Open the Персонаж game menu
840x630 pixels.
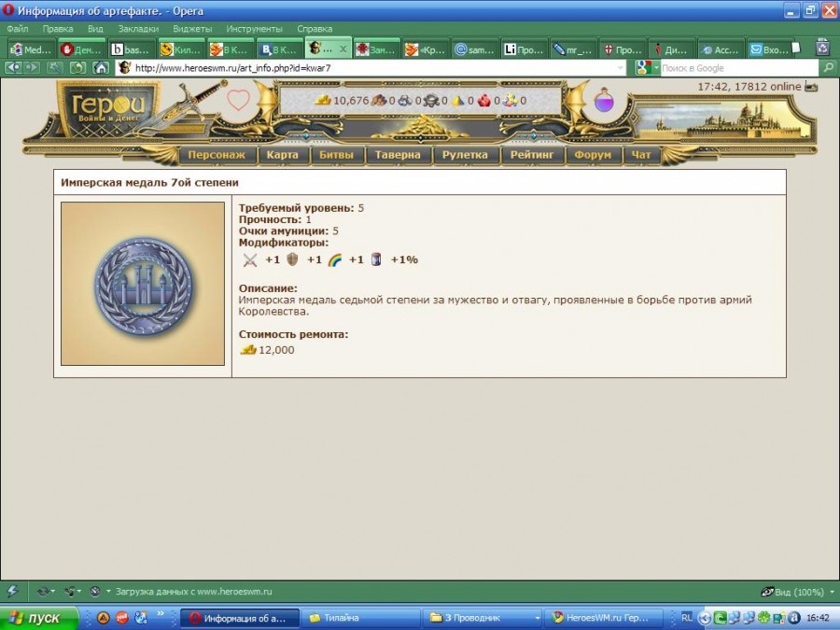tap(217, 155)
